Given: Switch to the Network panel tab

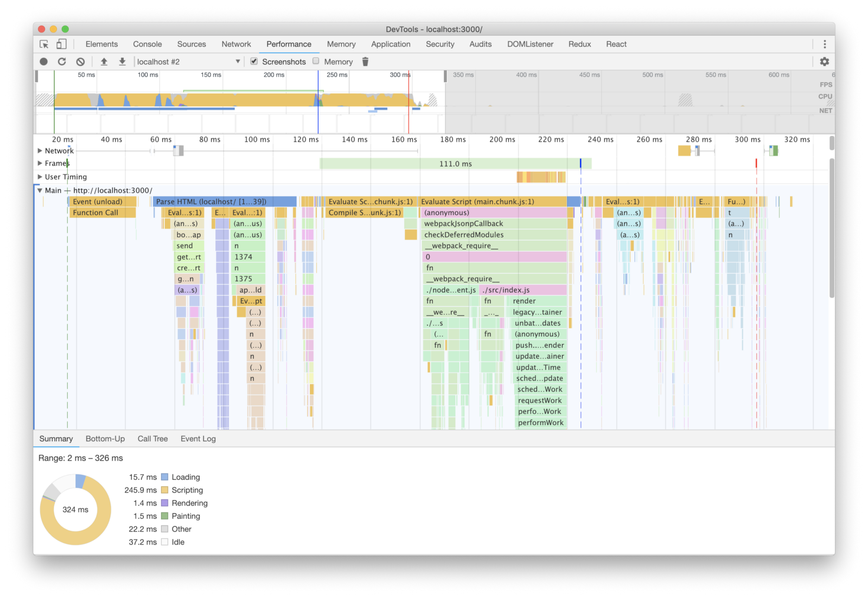Looking at the screenshot, I should [x=236, y=44].
